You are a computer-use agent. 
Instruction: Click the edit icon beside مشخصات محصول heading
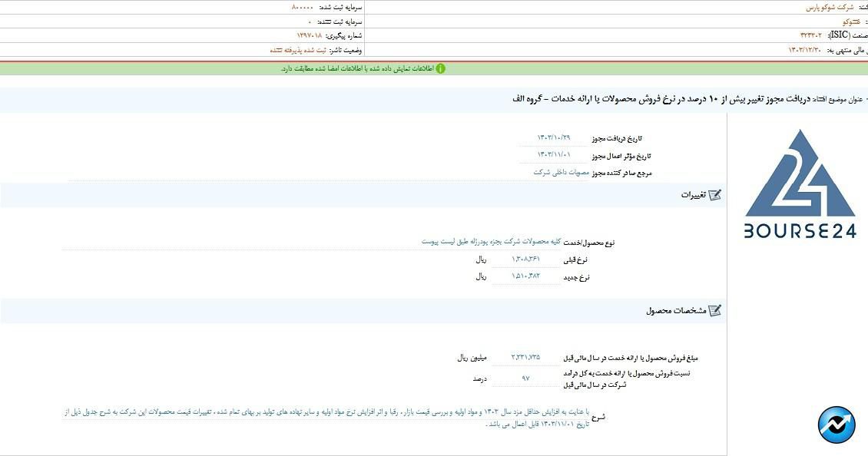tap(714, 311)
